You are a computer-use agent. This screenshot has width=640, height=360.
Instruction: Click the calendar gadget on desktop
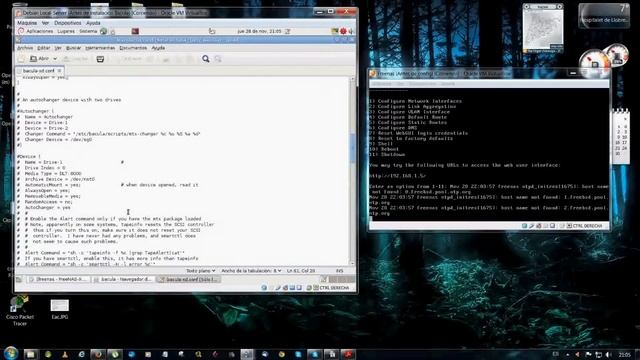620,137
